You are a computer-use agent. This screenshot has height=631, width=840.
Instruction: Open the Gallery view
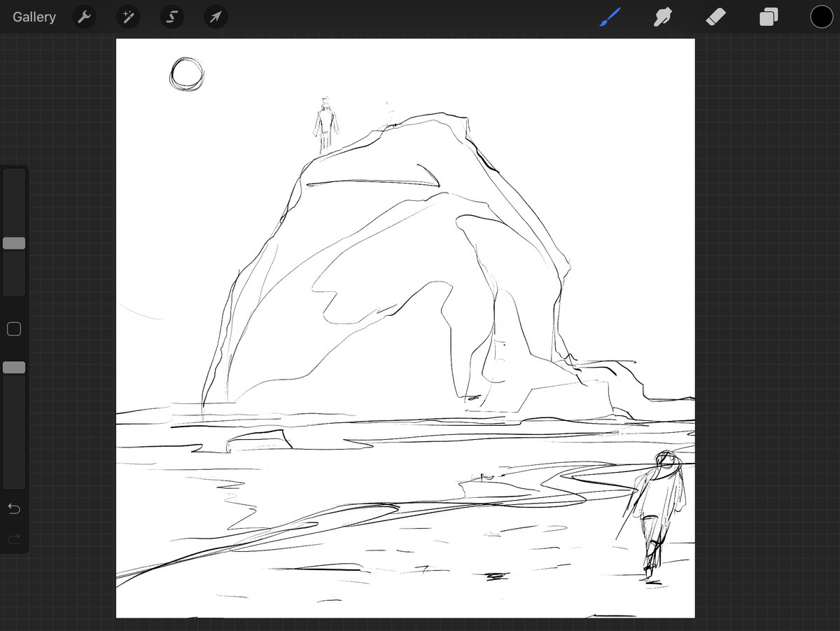[34, 17]
